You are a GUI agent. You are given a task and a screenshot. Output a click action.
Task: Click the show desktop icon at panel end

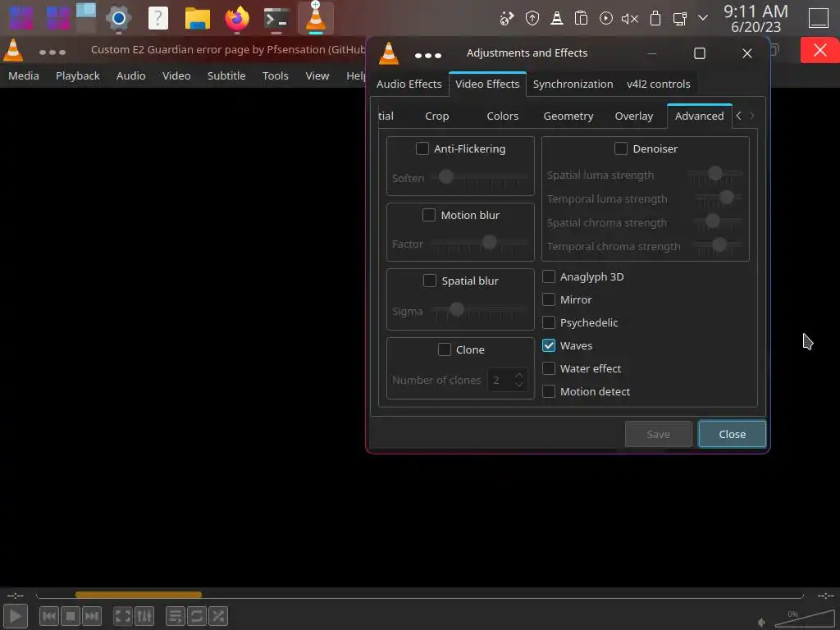(818, 18)
